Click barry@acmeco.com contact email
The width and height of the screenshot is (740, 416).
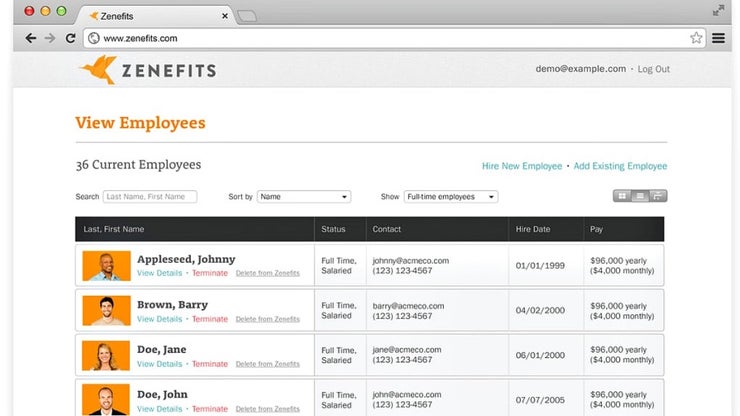[x=408, y=306]
